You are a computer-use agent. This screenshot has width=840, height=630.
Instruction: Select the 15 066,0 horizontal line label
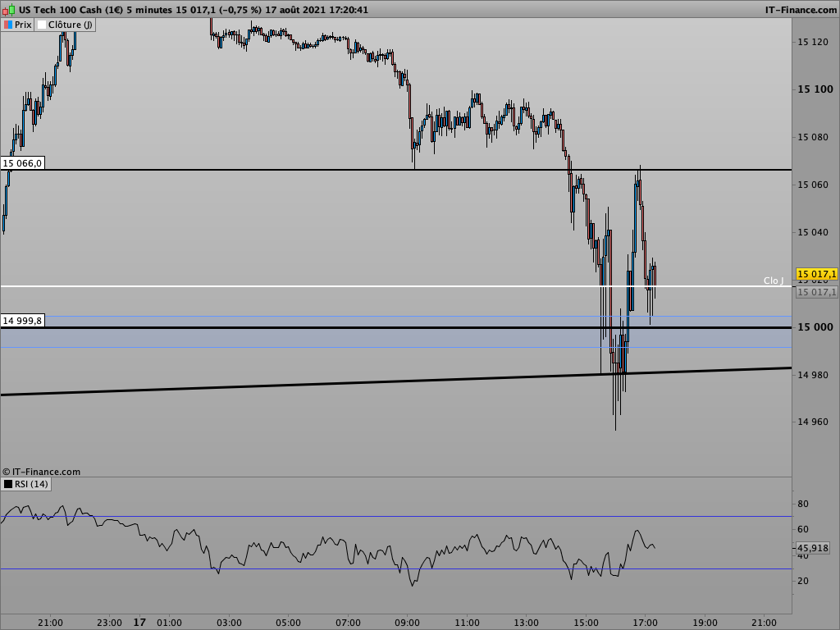point(22,163)
